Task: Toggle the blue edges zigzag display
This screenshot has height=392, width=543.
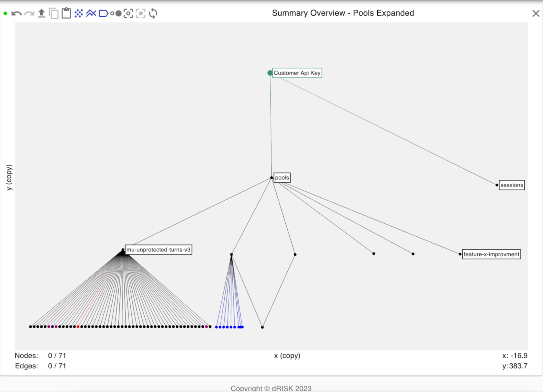Action: click(x=91, y=13)
